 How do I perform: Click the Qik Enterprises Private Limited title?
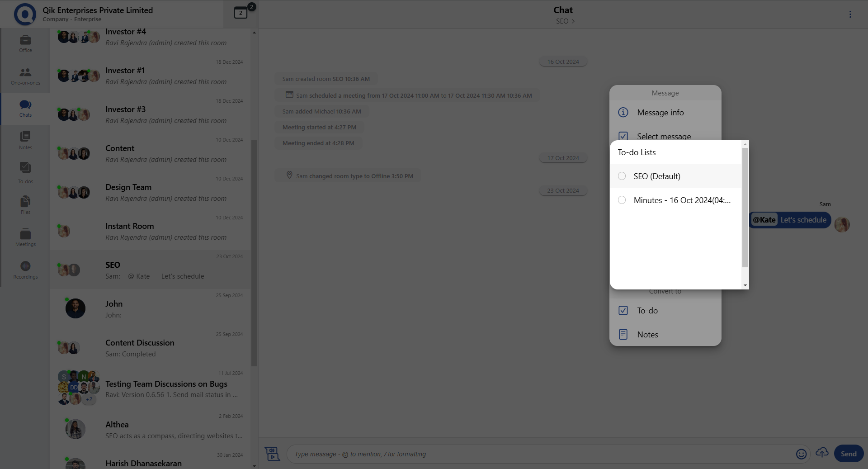pyautogui.click(x=98, y=10)
